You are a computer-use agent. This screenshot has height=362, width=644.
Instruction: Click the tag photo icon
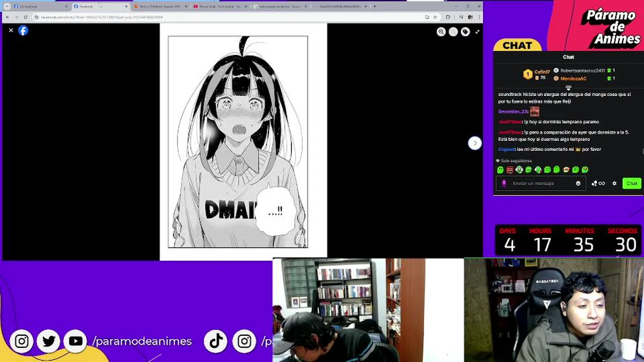(465, 32)
